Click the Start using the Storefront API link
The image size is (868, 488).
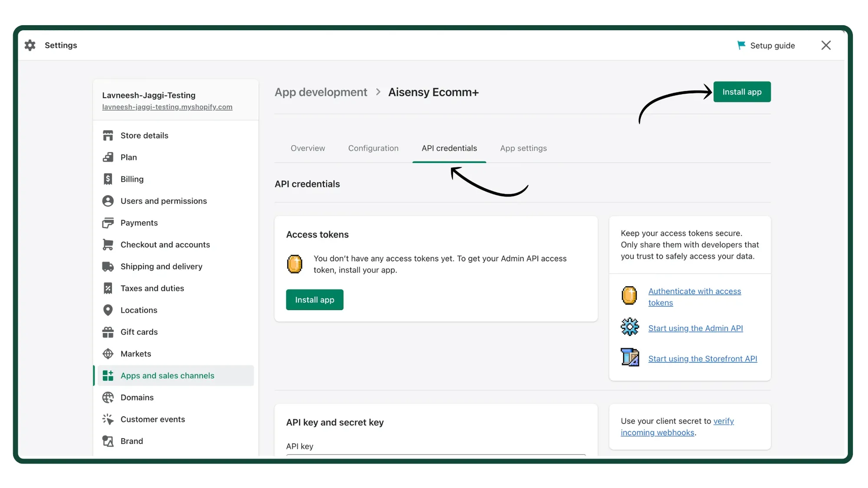click(703, 358)
